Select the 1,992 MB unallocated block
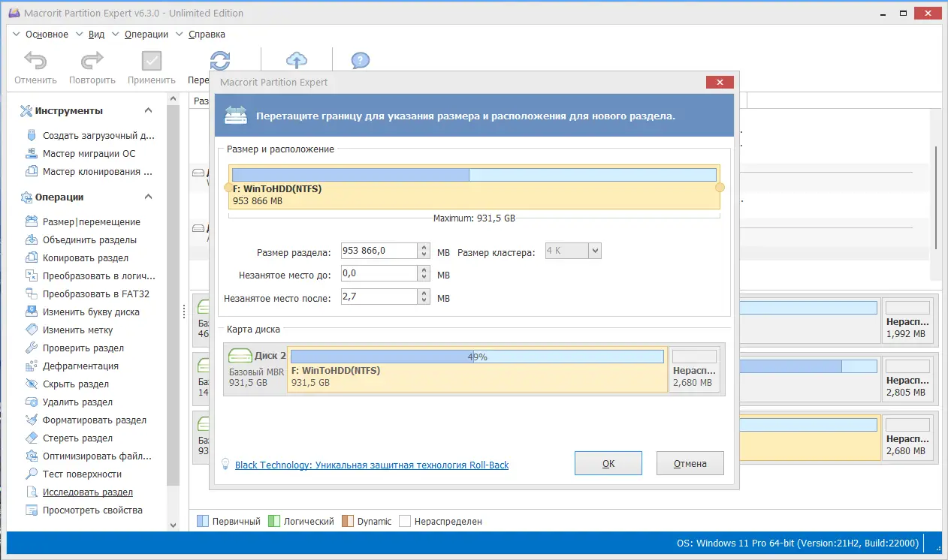This screenshot has width=948, height=560. tap(909, 320)
